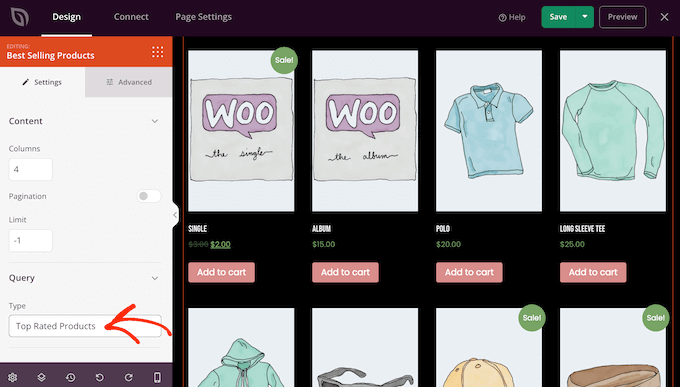Click the Sale! badge on the belt
This screenshot has height=387, width=680.
pyautogui.click(x=656, y=318)
